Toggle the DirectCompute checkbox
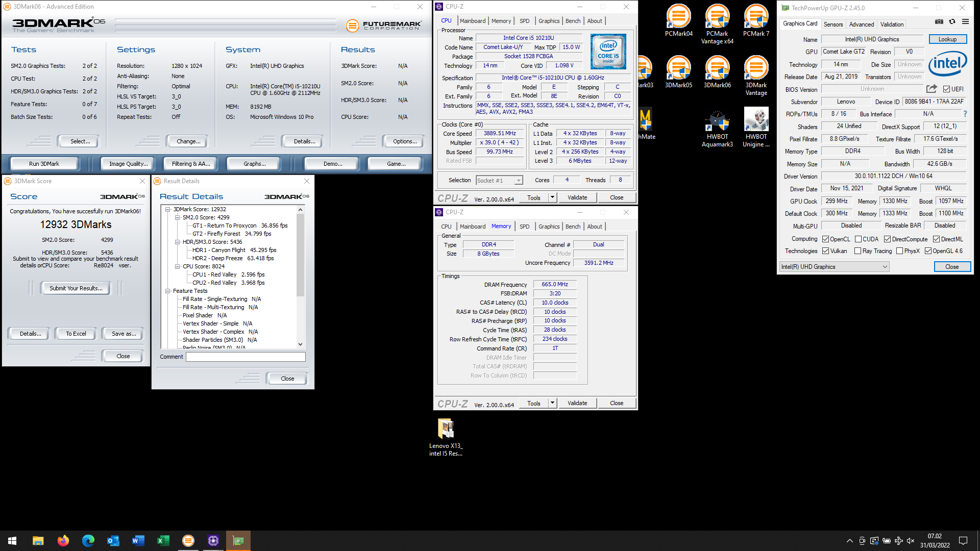The height and width of the screenshot is (551, 980). tap(887, 239)
